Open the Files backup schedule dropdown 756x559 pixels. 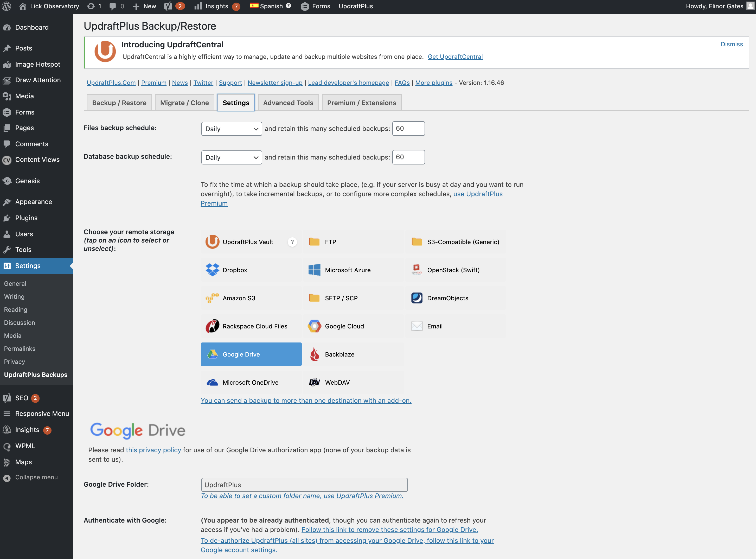coord(231,129)
